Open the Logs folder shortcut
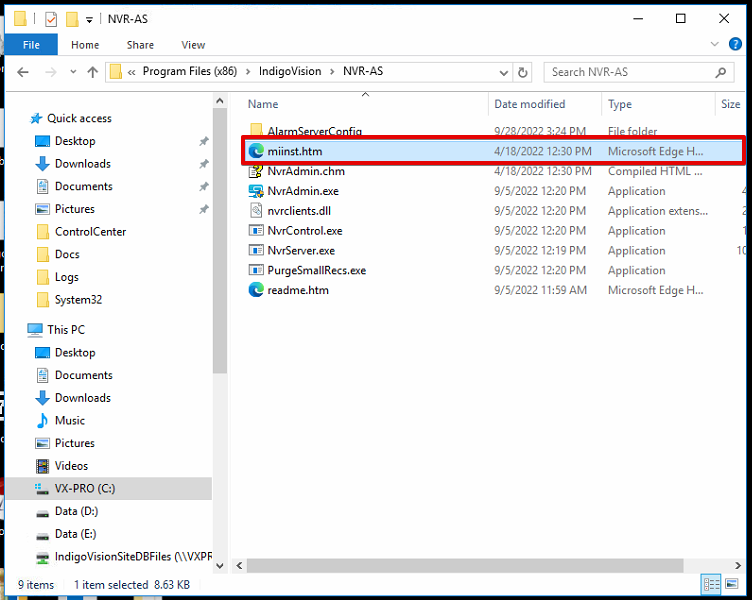Image resolution: width=752 pixels, height=600 pixels. (66, 277)
